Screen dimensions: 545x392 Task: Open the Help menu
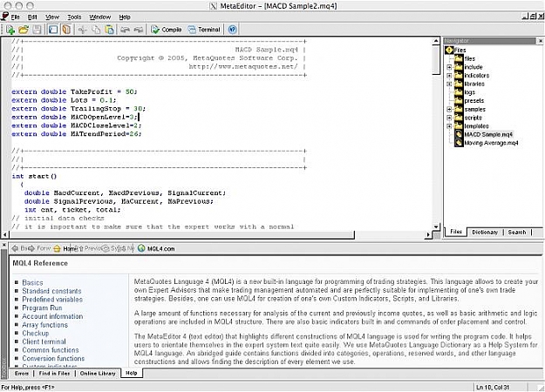pyautogui.click(x=125, y=17)
